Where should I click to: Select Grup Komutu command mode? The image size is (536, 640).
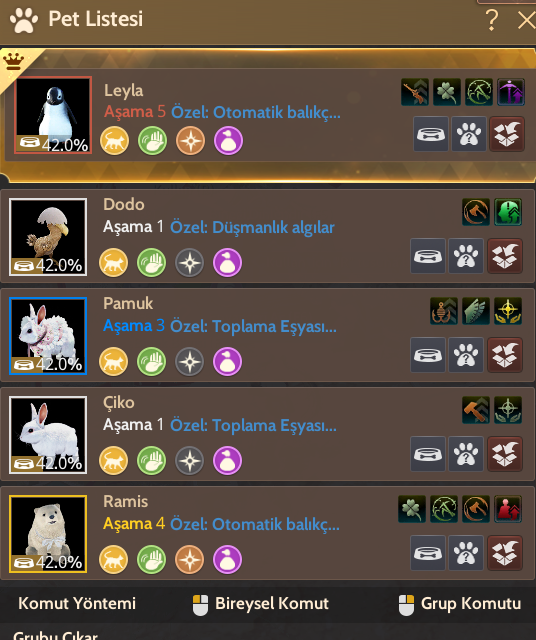tap(460, 604)
